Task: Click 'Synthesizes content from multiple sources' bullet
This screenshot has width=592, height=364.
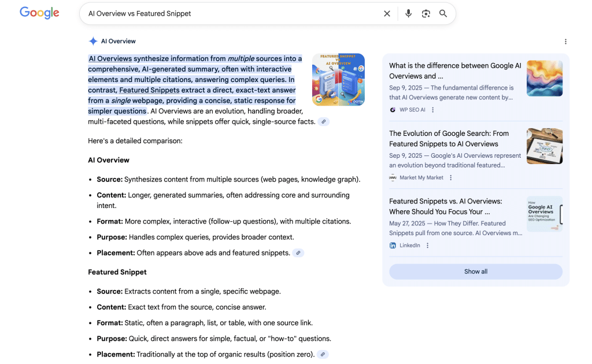Action: pos(228,180)
